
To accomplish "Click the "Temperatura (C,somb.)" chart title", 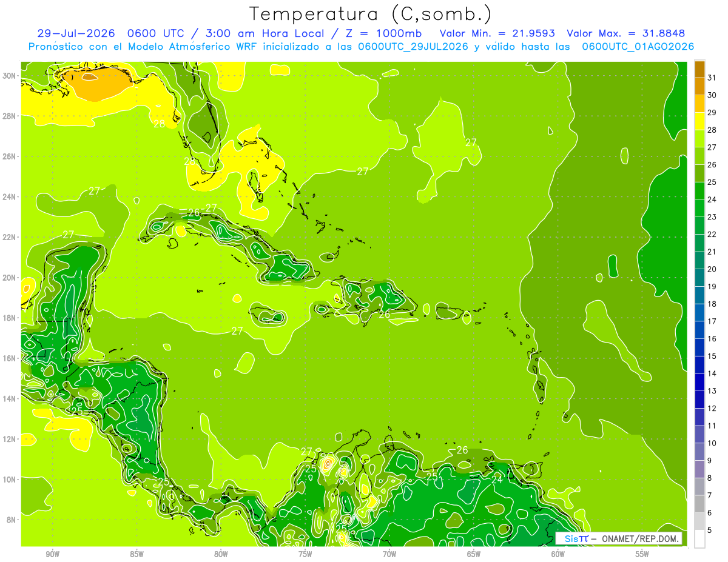I will pos(370,14).
